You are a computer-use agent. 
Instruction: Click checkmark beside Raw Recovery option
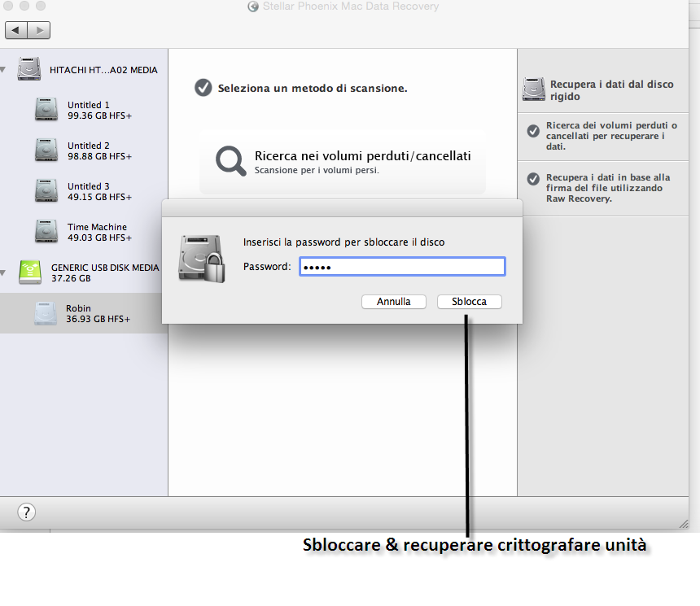click(533, 179)
